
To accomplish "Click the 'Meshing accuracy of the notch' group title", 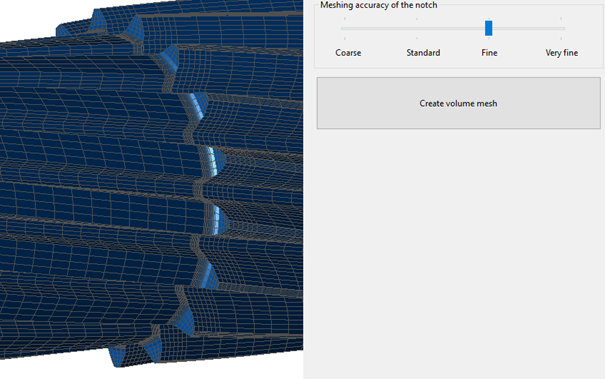I will coord(379,5).
